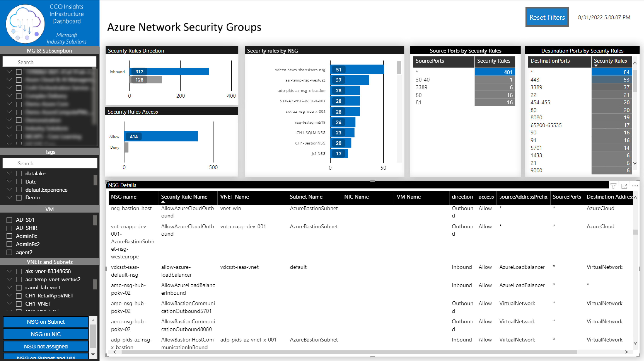Click the CCO Insights cloud logo
Image resolution: width=644 pixels, height=361 pixels.
(x=25, y=24)
